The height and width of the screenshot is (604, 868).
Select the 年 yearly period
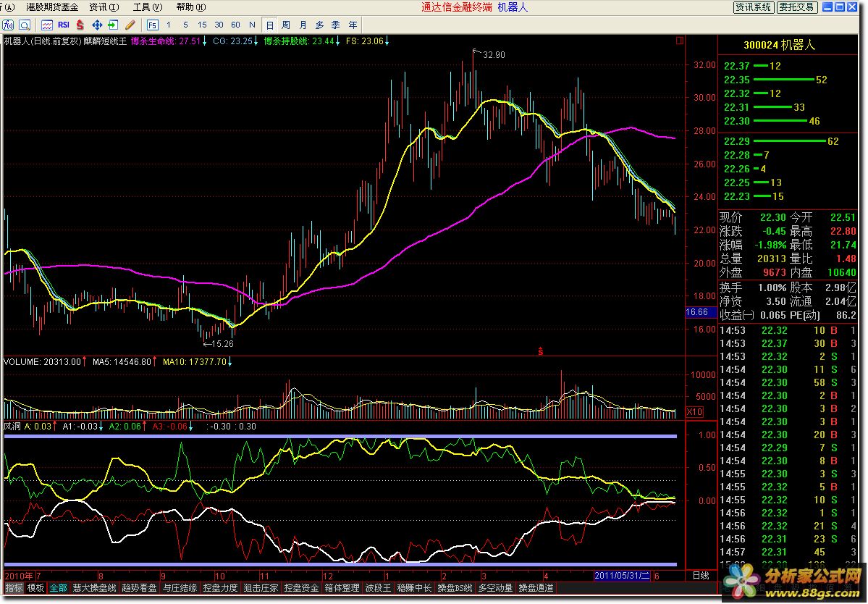[353, 25]
